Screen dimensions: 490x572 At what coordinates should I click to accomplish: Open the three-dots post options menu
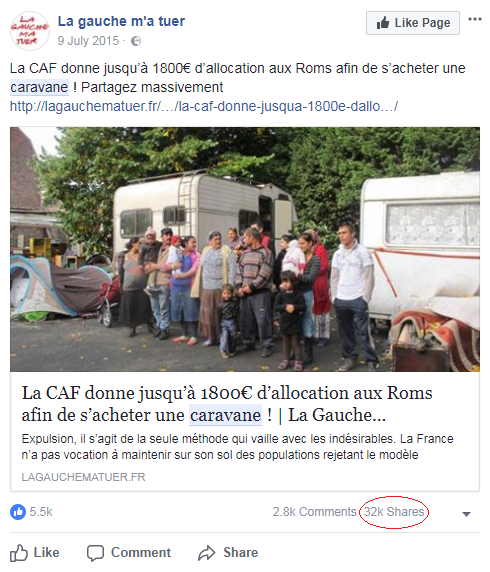coord(474,19)
